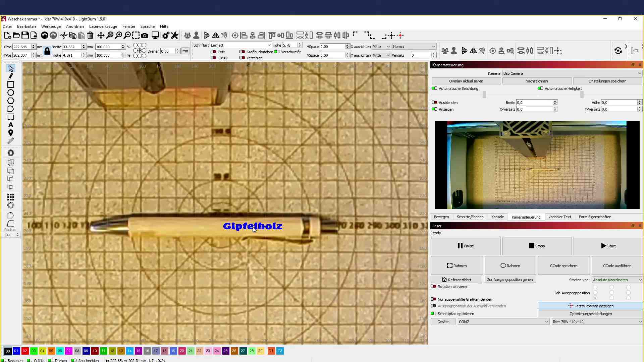
Task: Pick the Measure ruler tool
Action: click(11, 141)
